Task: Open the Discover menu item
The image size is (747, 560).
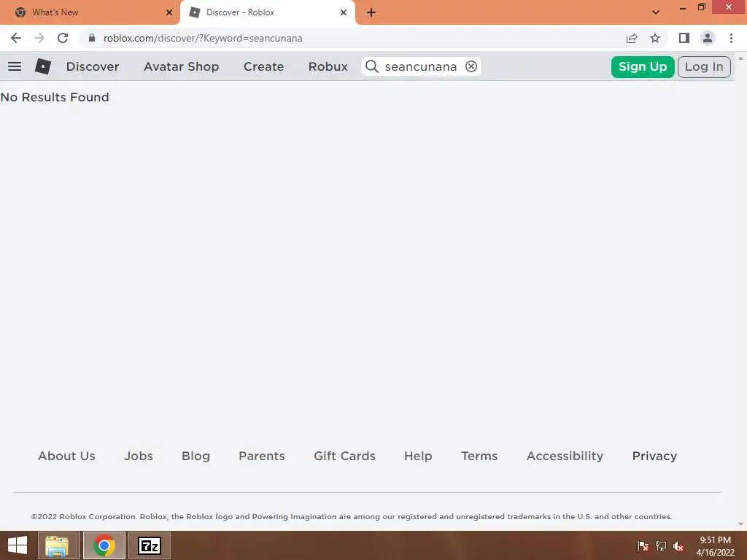Action: click(x=93, y=66)
